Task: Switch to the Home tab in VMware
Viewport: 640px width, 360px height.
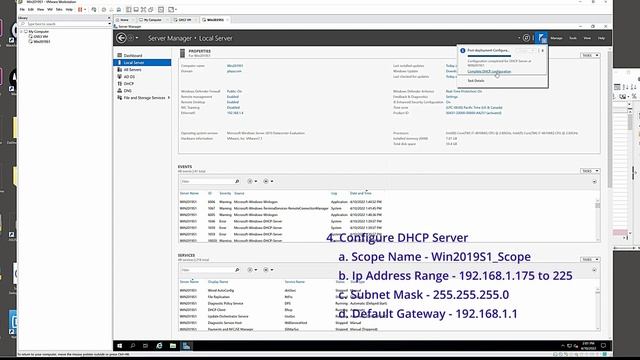Action: coord(124,20)
